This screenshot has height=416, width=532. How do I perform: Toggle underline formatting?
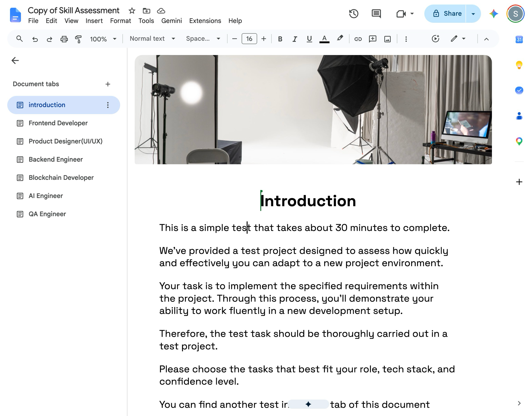(x=309, y=39)
